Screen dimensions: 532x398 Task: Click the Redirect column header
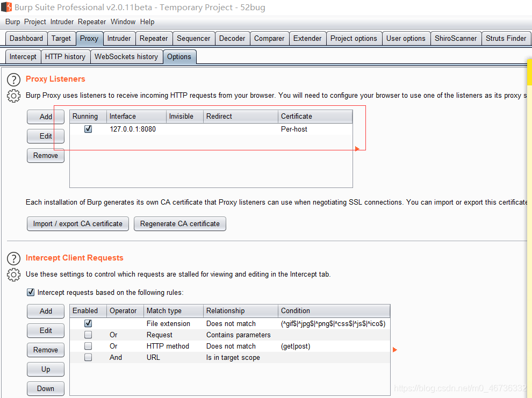(x=241, y=116)
